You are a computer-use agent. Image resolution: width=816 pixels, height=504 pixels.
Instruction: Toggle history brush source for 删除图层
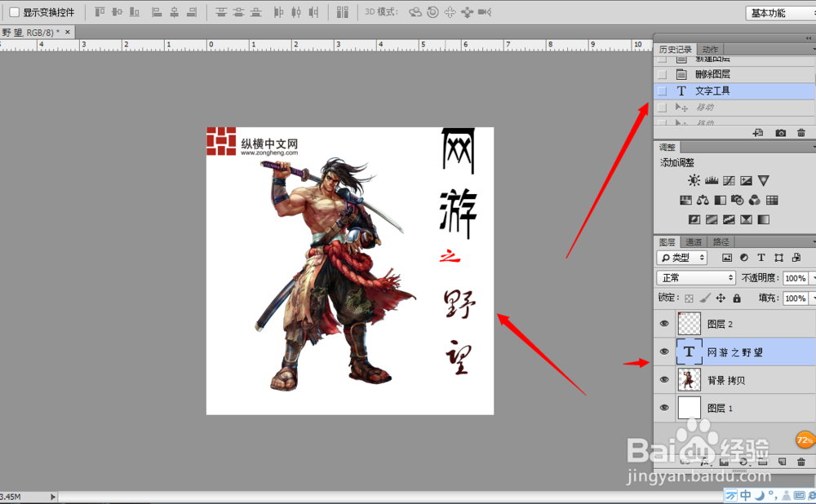(x=662, y=74)
